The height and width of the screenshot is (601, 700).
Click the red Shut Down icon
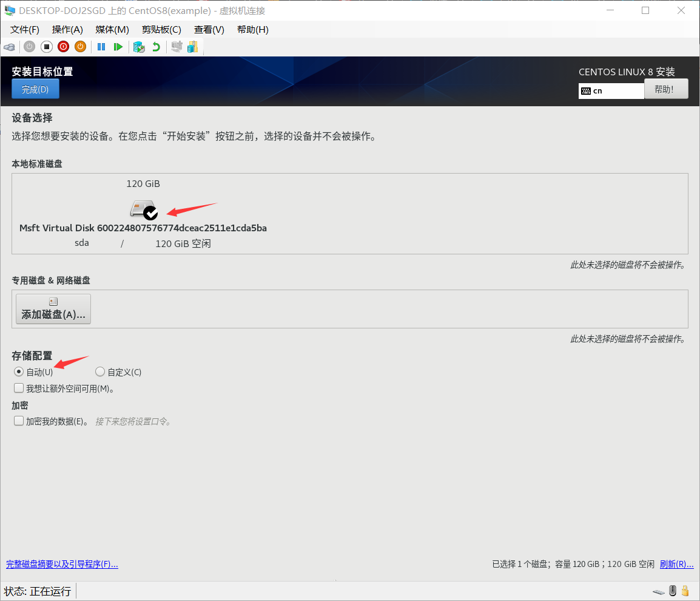64,47
